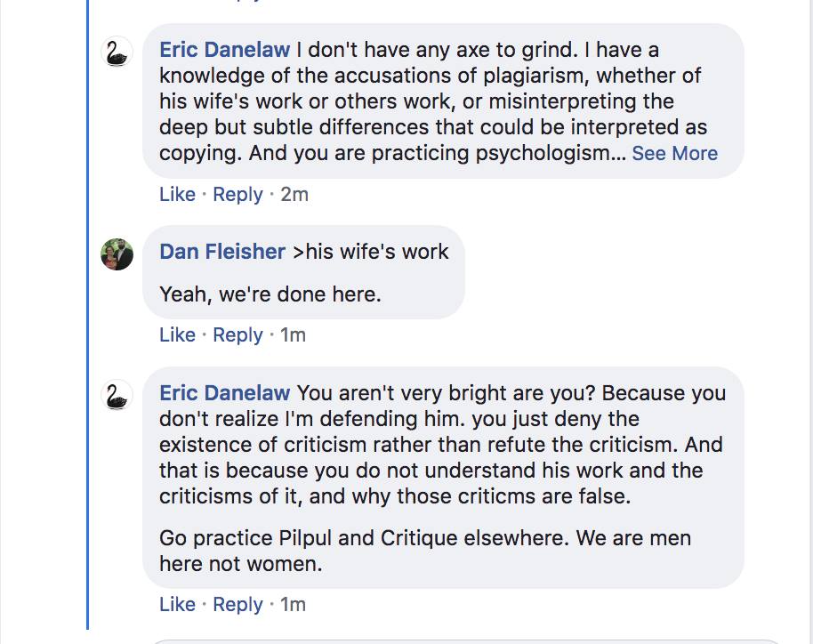Like the "Go practice Pilpul" comment
This screenshot has width=813, height=644.
click(x=177, y=605)
